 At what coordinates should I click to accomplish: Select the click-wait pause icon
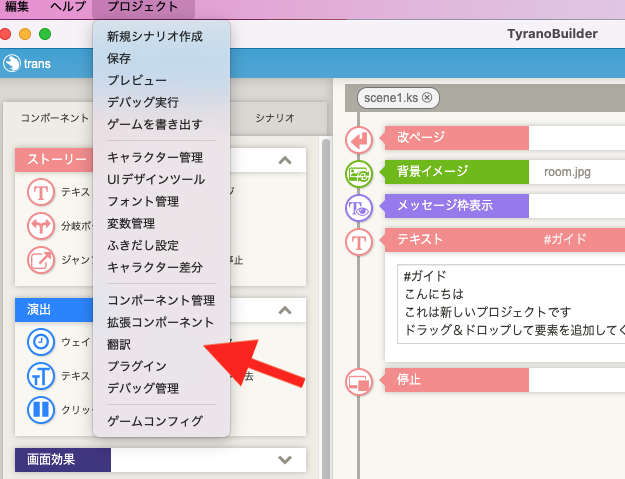click(x=42, y=409)
